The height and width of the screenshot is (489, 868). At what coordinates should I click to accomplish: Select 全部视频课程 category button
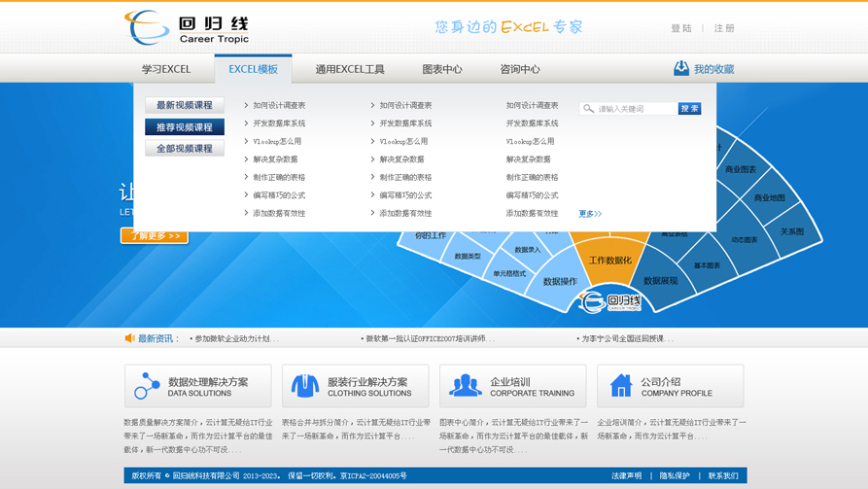pos(185,148)
